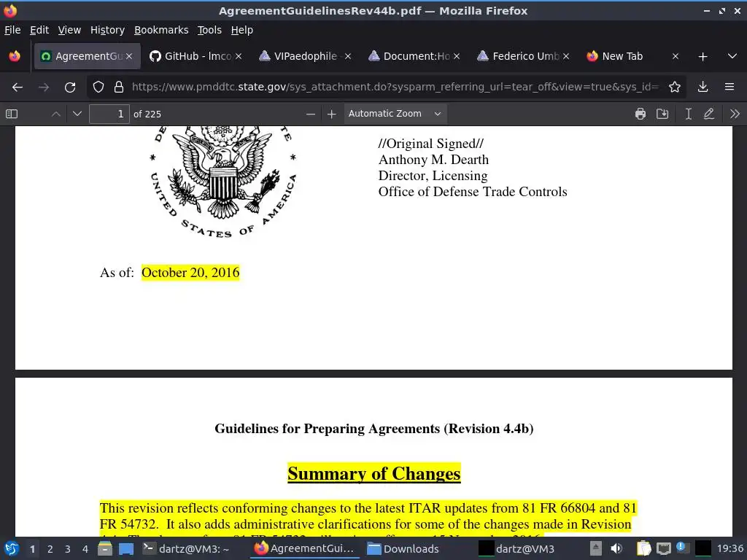Image resolution: width=747 pixels, height=560 pixels.
Task: Switch to workspace 2 in taskbar
Action: (x=50, y=549)
